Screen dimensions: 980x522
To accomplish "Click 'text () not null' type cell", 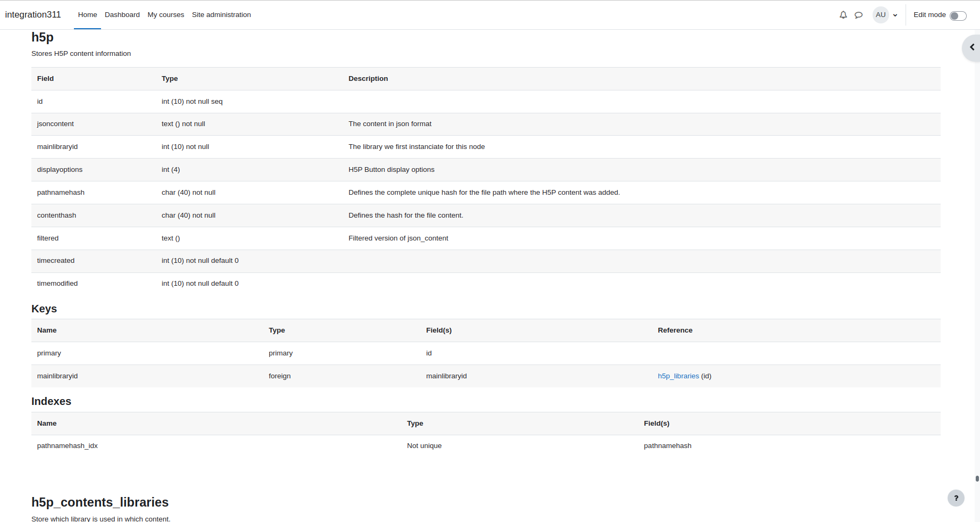I will click(x=183, y=124).
